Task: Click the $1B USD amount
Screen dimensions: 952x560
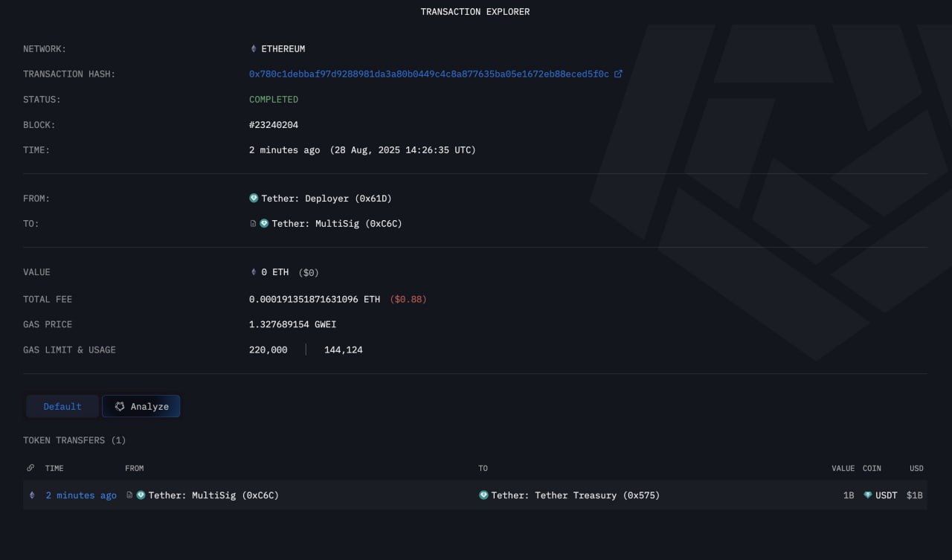Action: coord(915,495)
